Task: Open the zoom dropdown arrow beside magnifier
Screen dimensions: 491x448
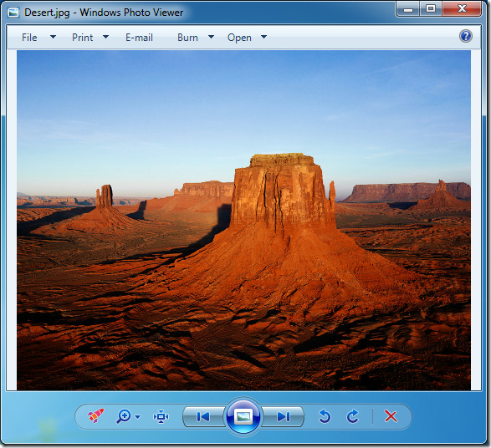Action: (137, 417)
